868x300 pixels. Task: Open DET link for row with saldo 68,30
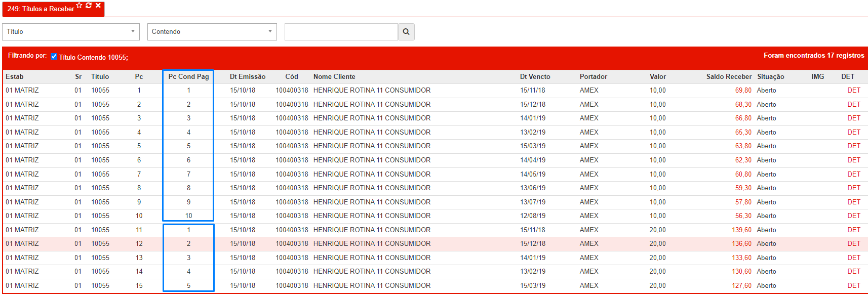(x=854, y=104)
